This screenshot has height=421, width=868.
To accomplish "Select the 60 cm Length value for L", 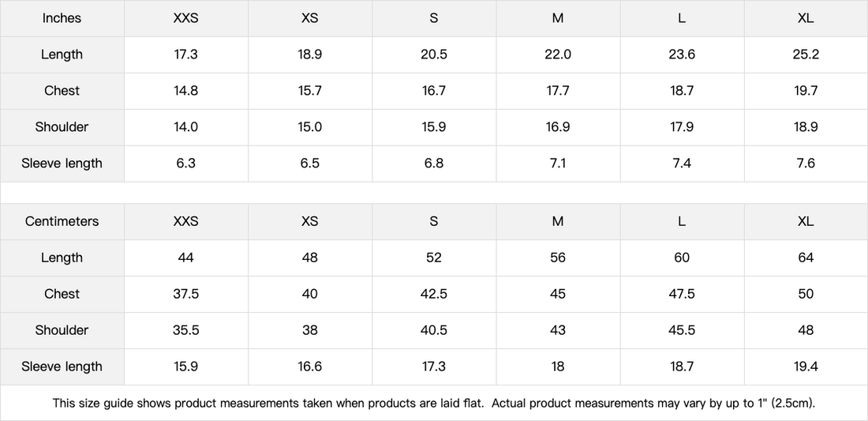I will [x=681, y=257].
